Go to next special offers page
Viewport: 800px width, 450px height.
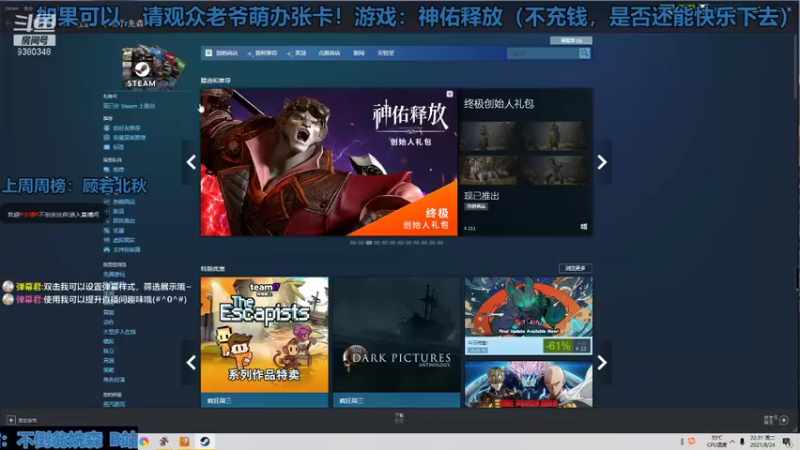click(x=602, y=363)
